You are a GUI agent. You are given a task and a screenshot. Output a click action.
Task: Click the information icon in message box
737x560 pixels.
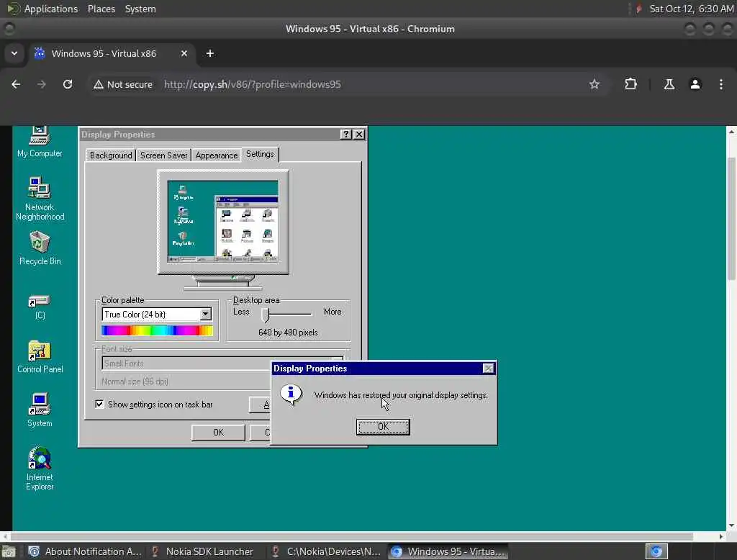point(291,394)
